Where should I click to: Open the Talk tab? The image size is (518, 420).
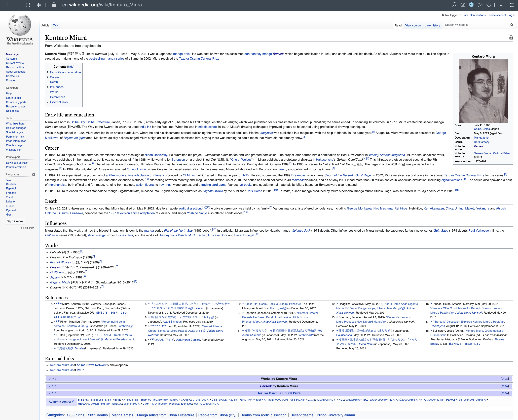coord(55,25)
